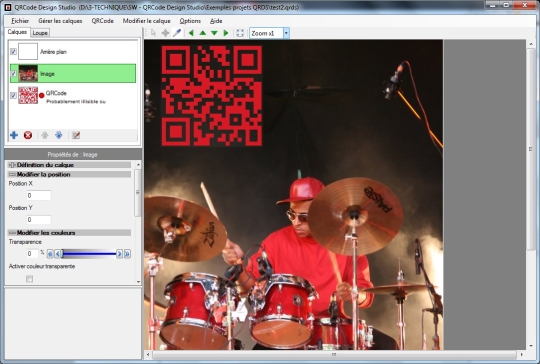Click the Position Y input field

pos(39,219)
